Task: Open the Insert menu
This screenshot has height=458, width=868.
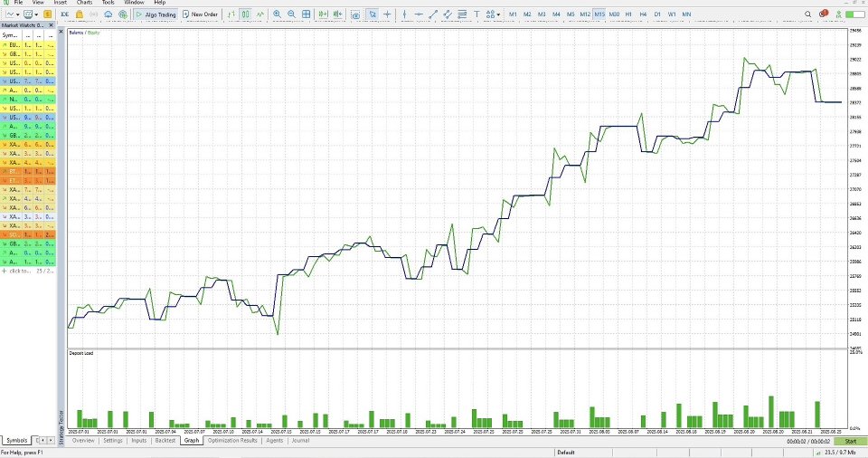Action: [x=60, y=3]
